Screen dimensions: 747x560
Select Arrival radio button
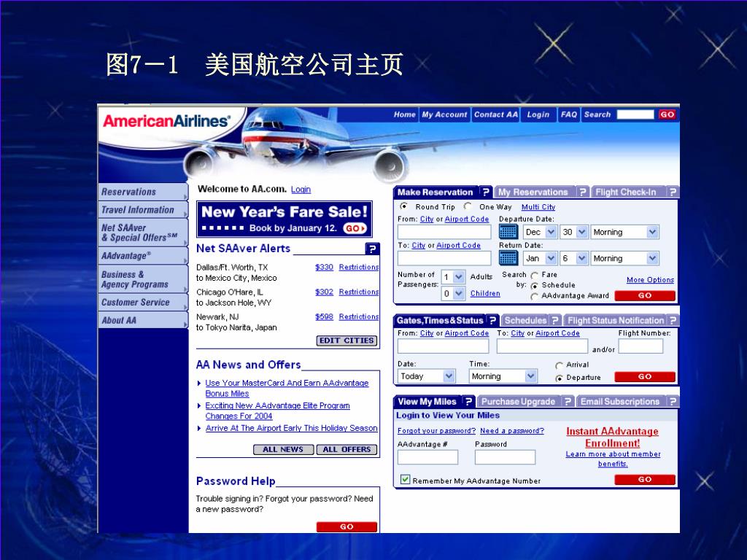pos(560,365)
